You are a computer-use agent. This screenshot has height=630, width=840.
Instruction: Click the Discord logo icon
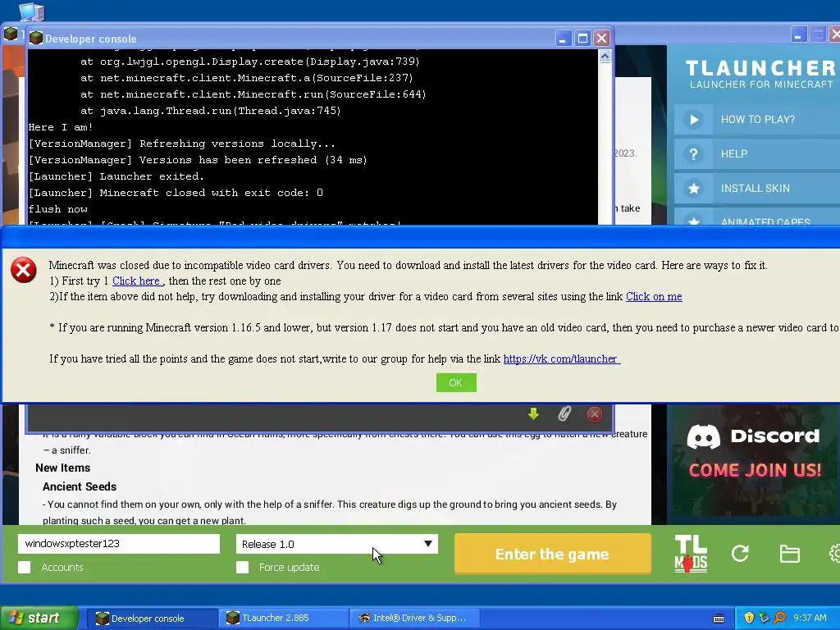pos(703,436)
